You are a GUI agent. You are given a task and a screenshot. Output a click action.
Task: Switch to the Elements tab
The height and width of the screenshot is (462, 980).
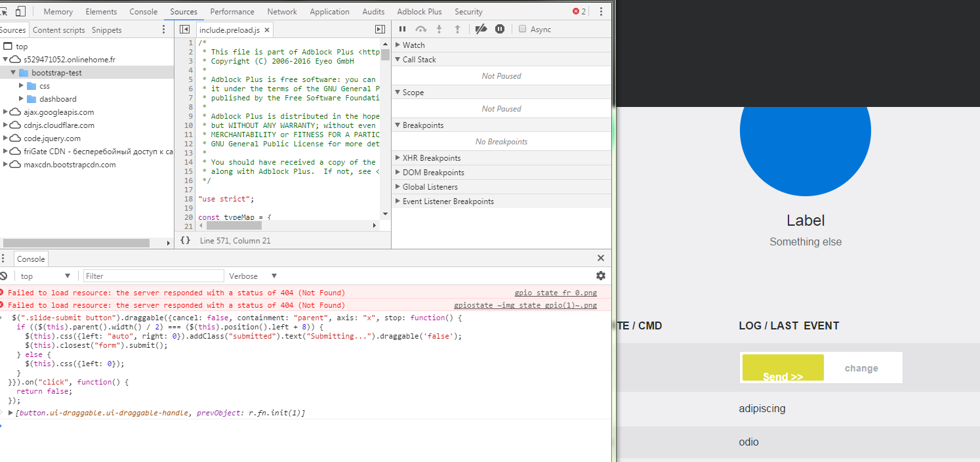click(101, 12)
